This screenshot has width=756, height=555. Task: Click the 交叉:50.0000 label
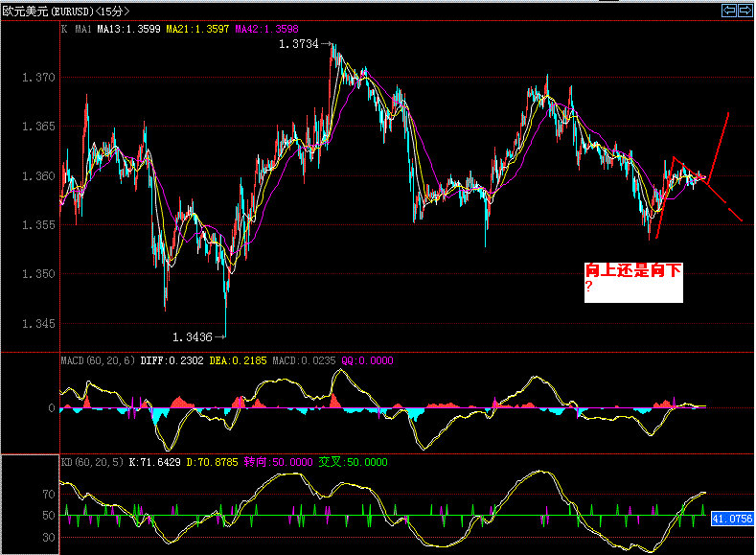click(x=353, y=462)
